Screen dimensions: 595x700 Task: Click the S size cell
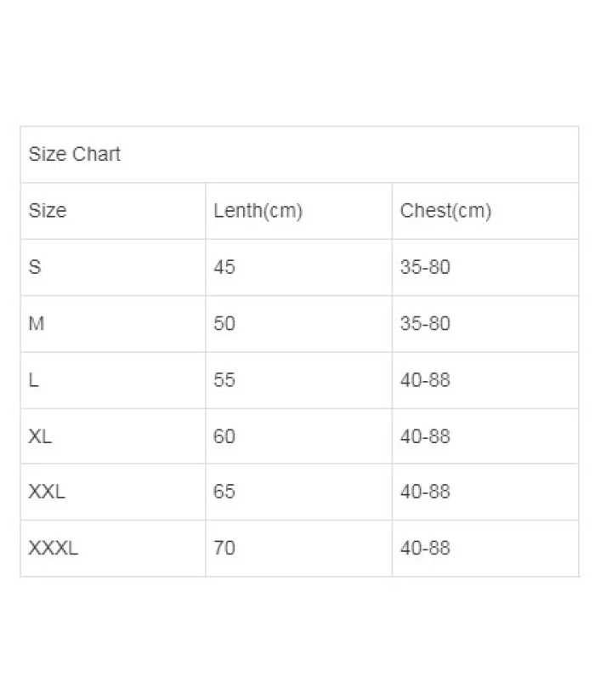35,267
